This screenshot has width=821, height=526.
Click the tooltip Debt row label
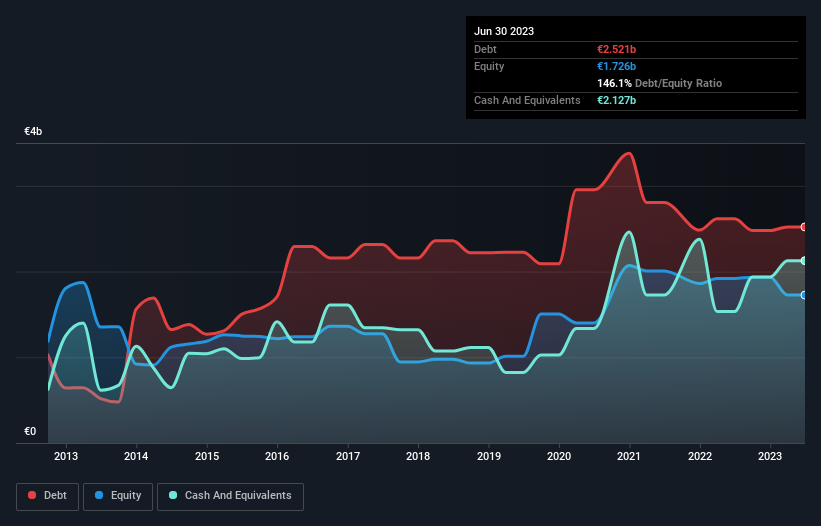[485, 49]
